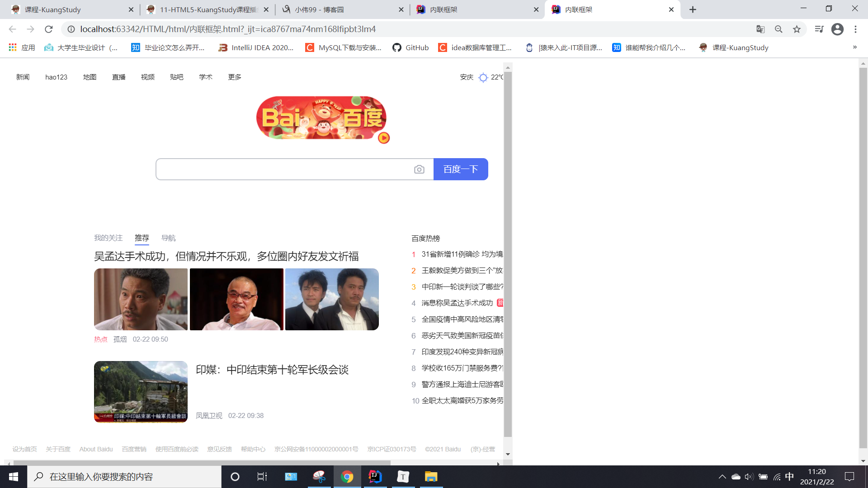868x488 pixels.
Task: Open the GitHub bookmark
Action: 410,47
